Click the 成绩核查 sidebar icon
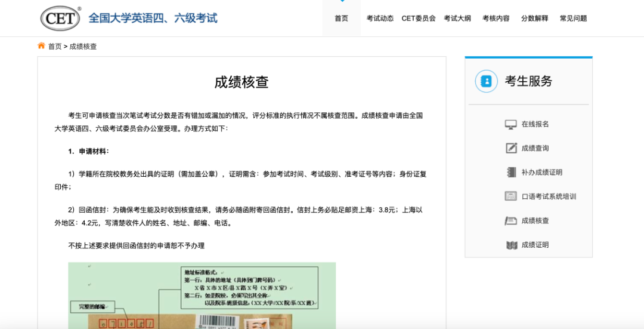 511,221
